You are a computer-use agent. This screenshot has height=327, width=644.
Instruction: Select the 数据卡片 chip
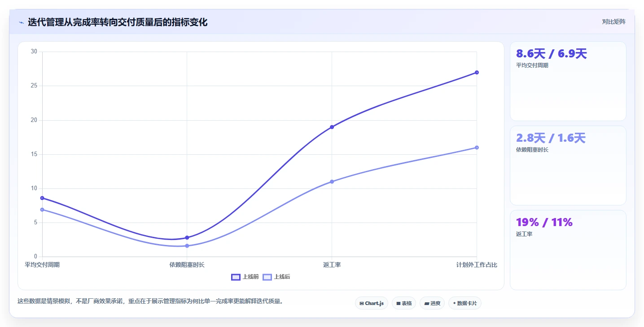465,303
